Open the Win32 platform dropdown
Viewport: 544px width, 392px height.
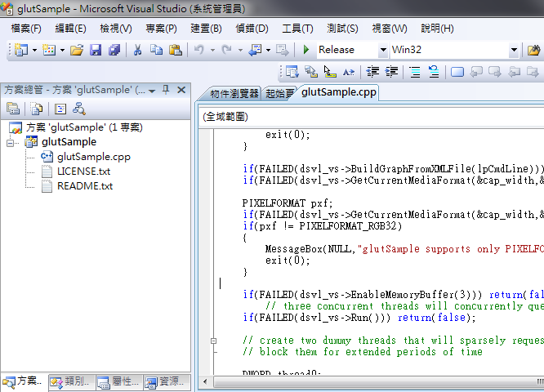point(514,50)
